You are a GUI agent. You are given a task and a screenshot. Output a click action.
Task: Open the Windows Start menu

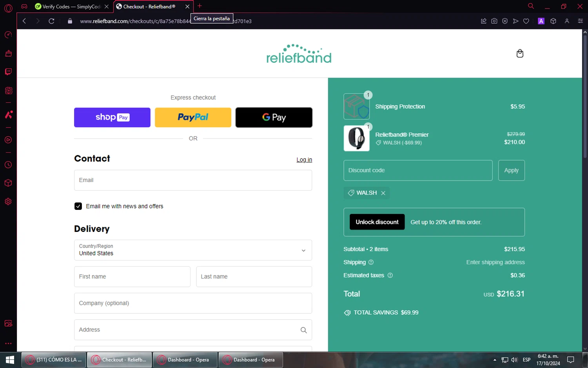tap(10, 360)
